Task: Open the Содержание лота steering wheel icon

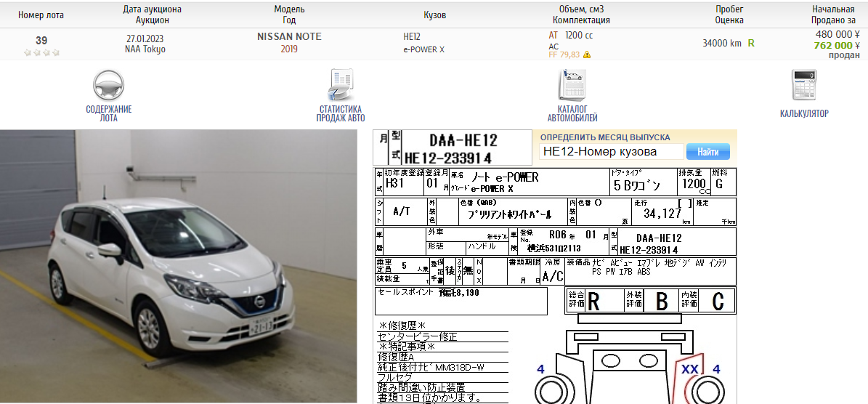Action: [x=108, y=85]
